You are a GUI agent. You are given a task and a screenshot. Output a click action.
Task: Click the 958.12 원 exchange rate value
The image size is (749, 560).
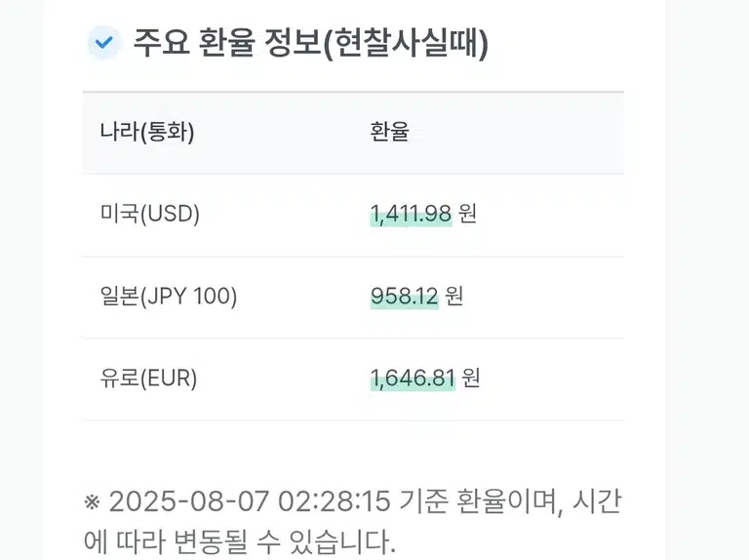(x=417, y=296)
